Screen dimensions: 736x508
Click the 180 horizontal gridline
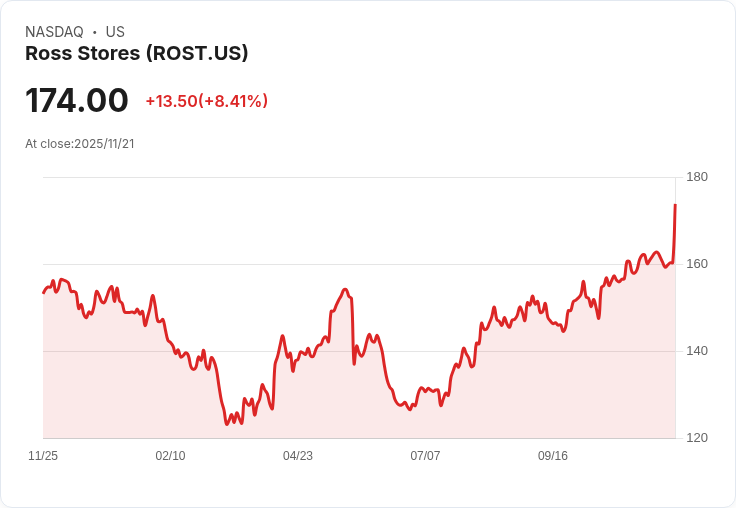pos(360,177)
